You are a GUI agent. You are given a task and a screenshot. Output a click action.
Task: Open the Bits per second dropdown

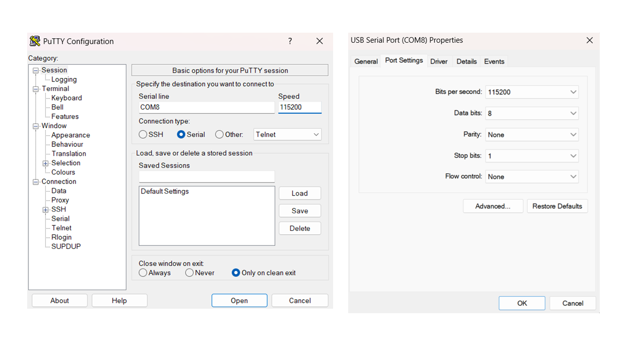532,92
